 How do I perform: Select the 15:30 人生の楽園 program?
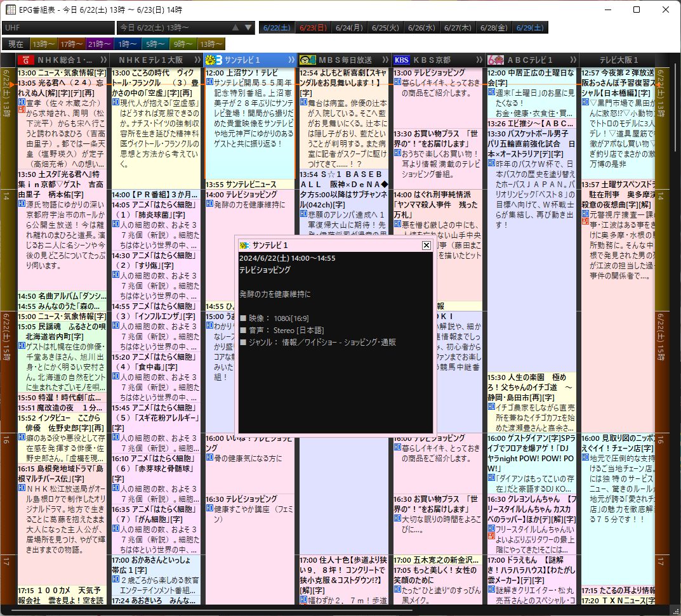click(532, 402)
